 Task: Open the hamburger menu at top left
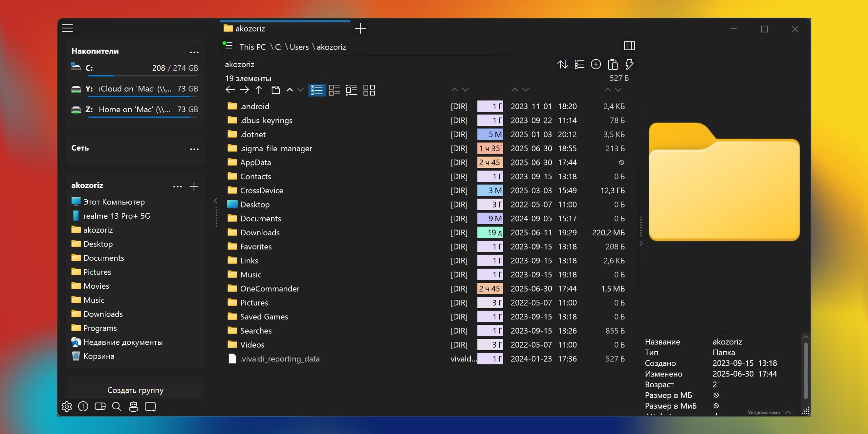coord(67,28)
